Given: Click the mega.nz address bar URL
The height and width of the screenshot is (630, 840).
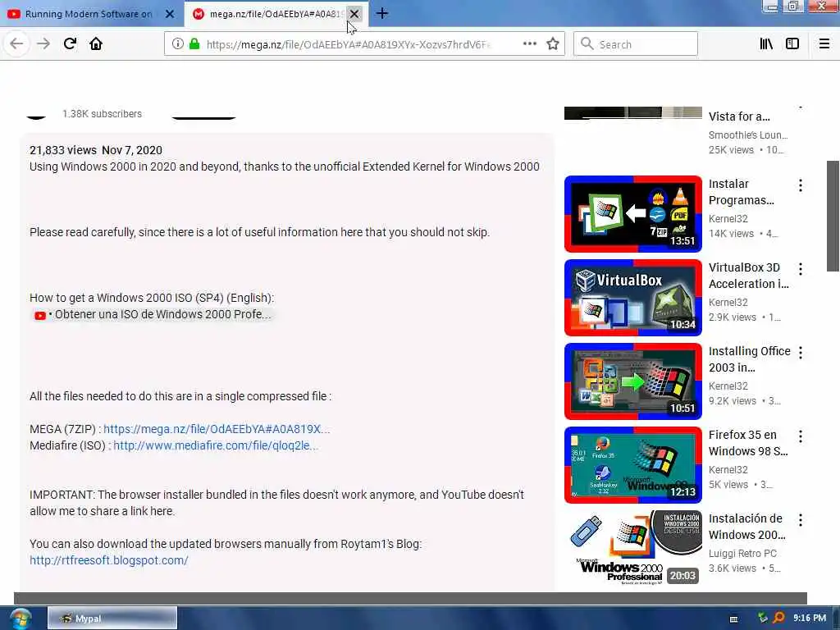Looking at the screenshot, I should 348,44.
